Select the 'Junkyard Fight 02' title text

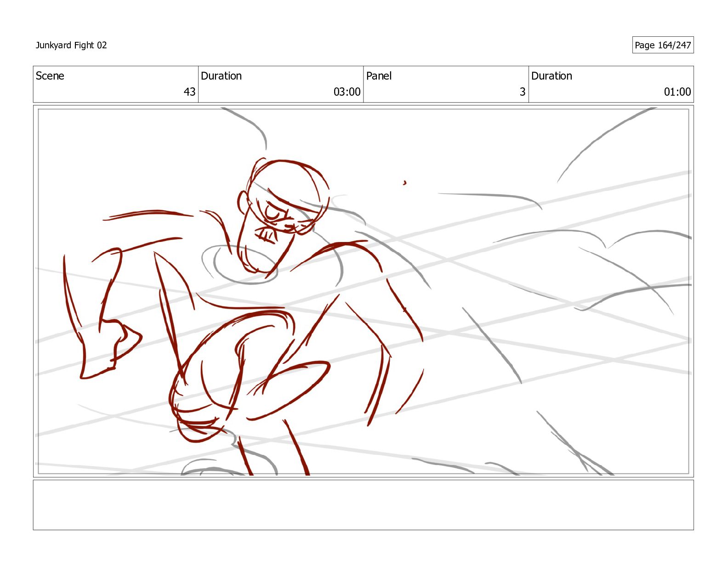coord(71,45)
